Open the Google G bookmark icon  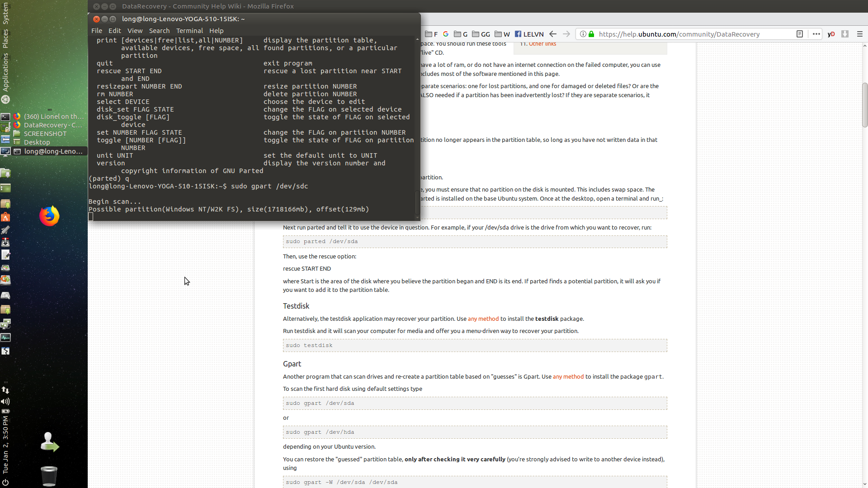446,34
